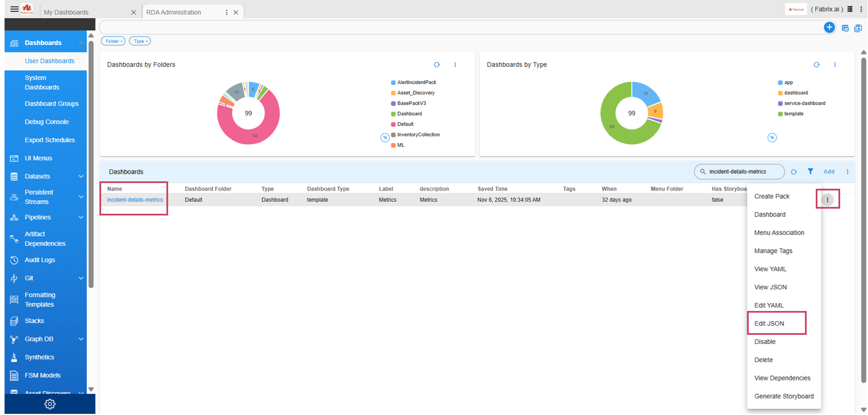Select Edit JSON from context menu
Image resolution: width=868 pixels, height=415 pixels.
point(769,323)
